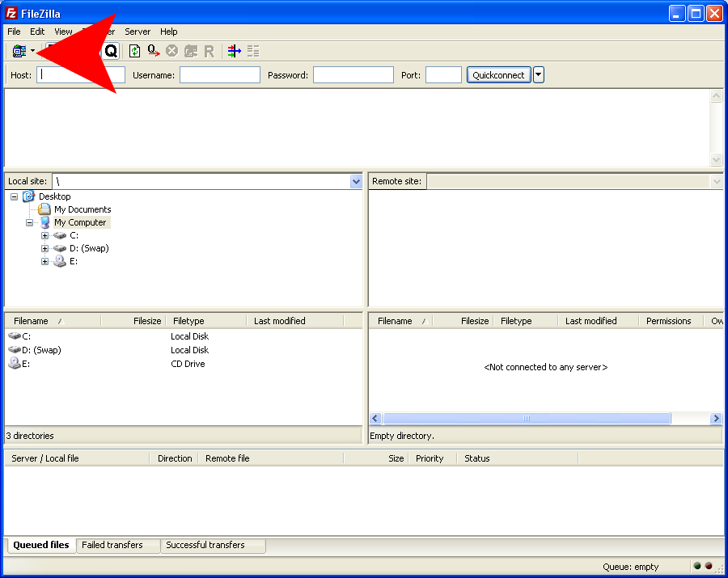The width and height of the screenshot is (728, 578).
Task: Sort remote list by Permissions column
Action: [x=671, y=321]
